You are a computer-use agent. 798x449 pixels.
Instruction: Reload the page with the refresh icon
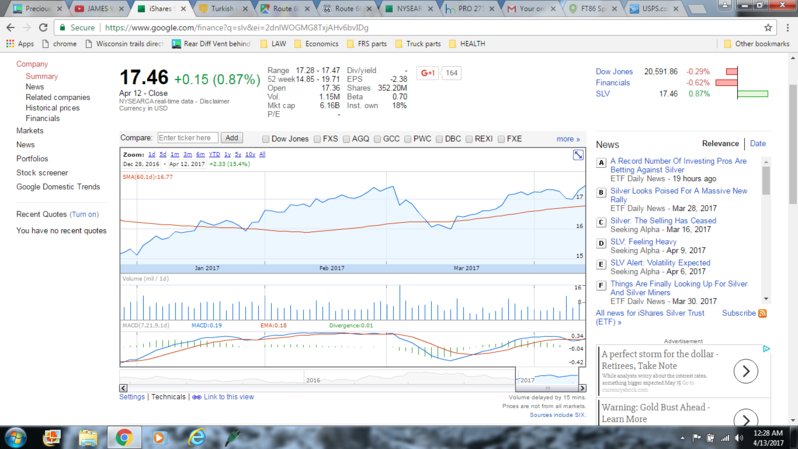coord(43,27)
